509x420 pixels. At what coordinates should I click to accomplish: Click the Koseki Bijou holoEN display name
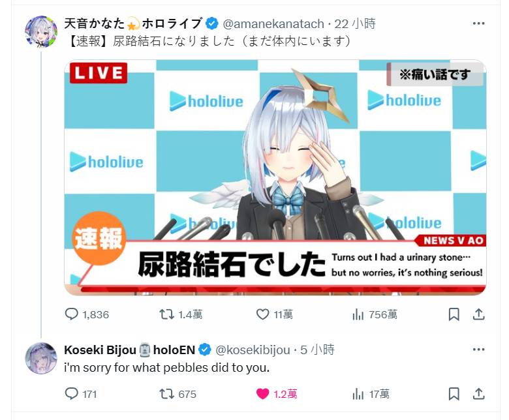129,350
